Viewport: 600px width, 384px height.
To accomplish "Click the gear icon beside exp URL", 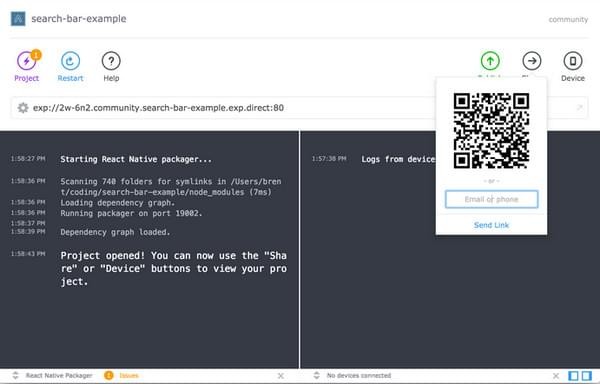I will coord(23,108).
